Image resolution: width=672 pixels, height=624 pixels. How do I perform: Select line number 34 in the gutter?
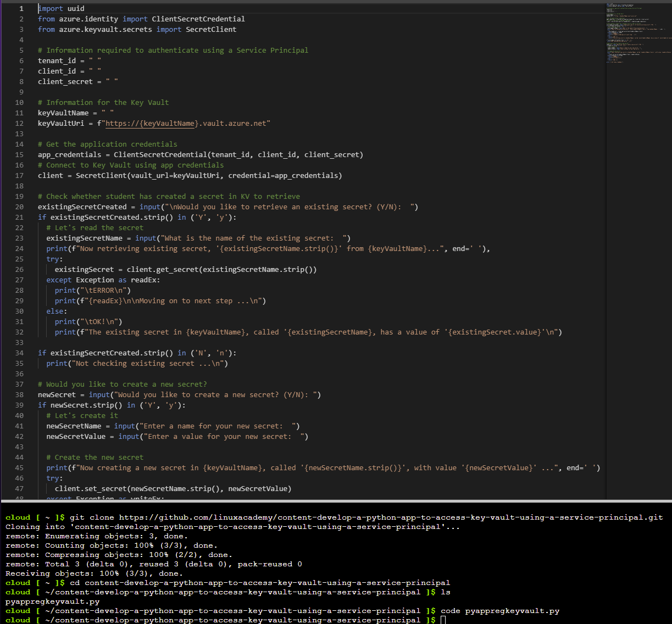coord(19,353)
